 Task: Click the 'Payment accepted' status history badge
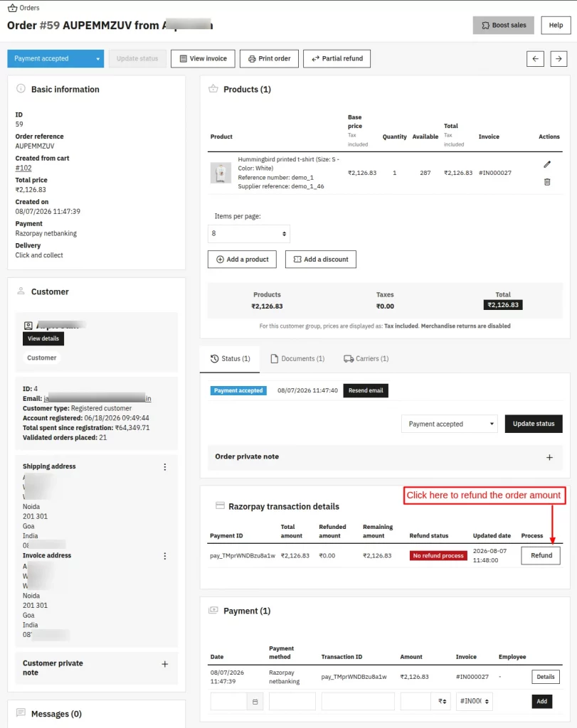[x=238, y=390]
